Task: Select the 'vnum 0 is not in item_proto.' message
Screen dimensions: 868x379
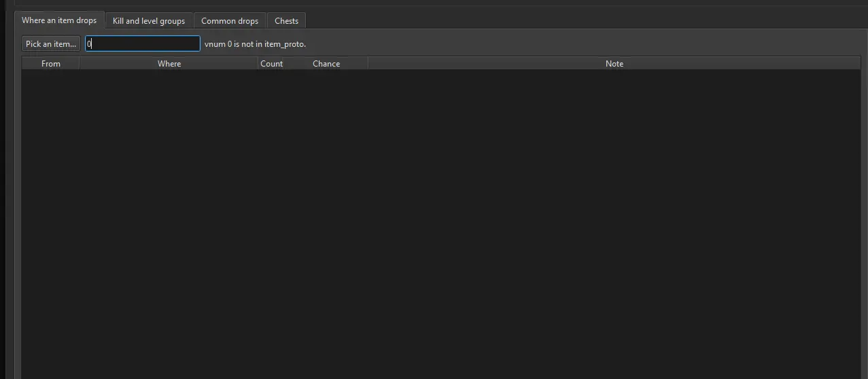Action: click(256, 44)
